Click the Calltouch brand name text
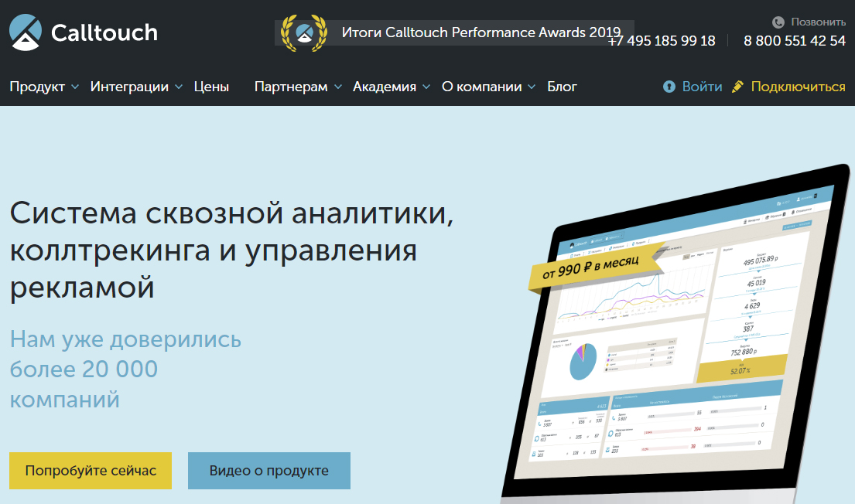855x504 pixels. (104, 32)
